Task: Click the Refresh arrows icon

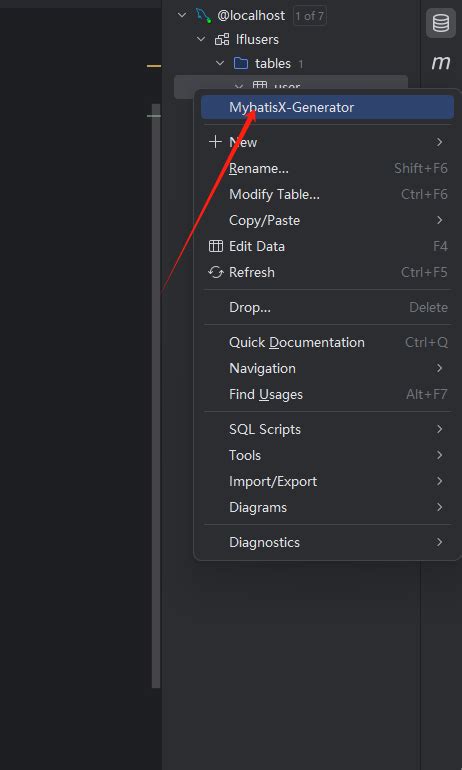Action: pos(216,272)
